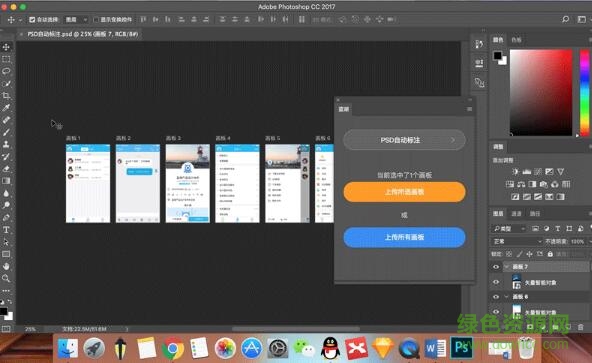The image size is (592, 363).
Task: Switch to the 通道 tab
Action: 516,214
